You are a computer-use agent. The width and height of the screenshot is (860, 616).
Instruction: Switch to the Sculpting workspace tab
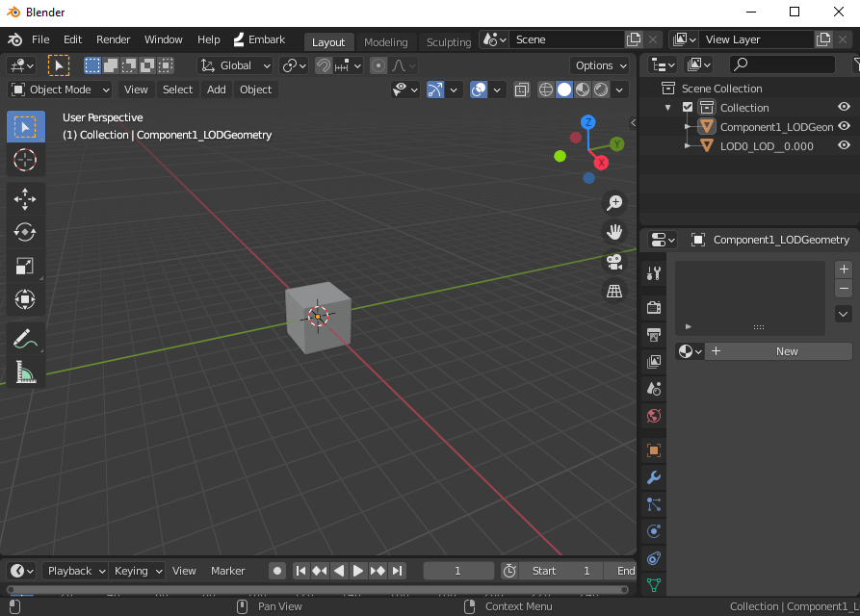point(448,41)
